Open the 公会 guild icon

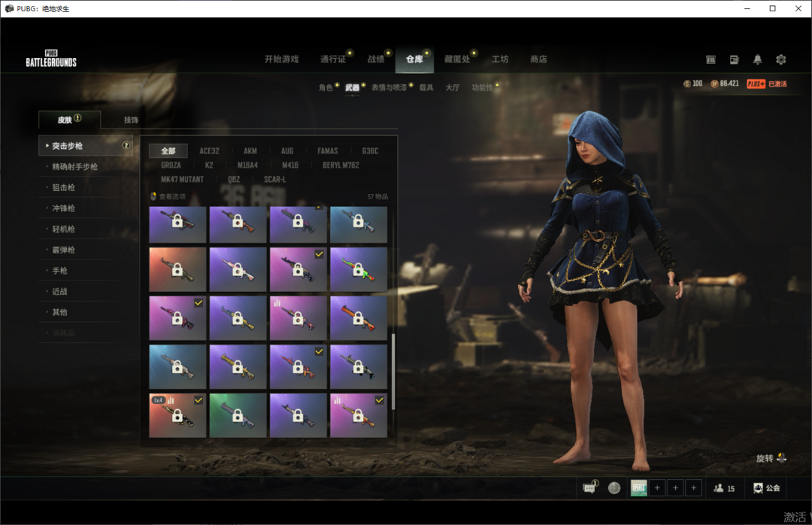point(766,487)
